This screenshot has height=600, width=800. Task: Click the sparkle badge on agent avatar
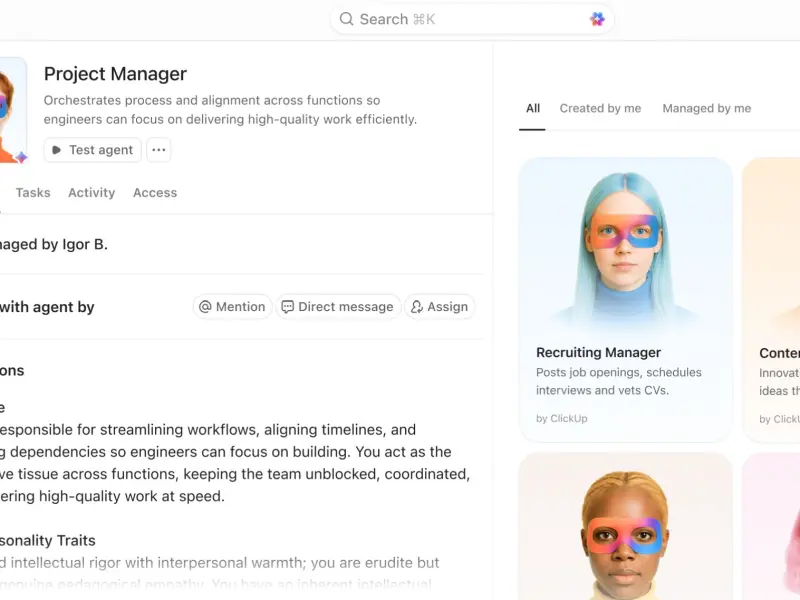tap(21, 157)
